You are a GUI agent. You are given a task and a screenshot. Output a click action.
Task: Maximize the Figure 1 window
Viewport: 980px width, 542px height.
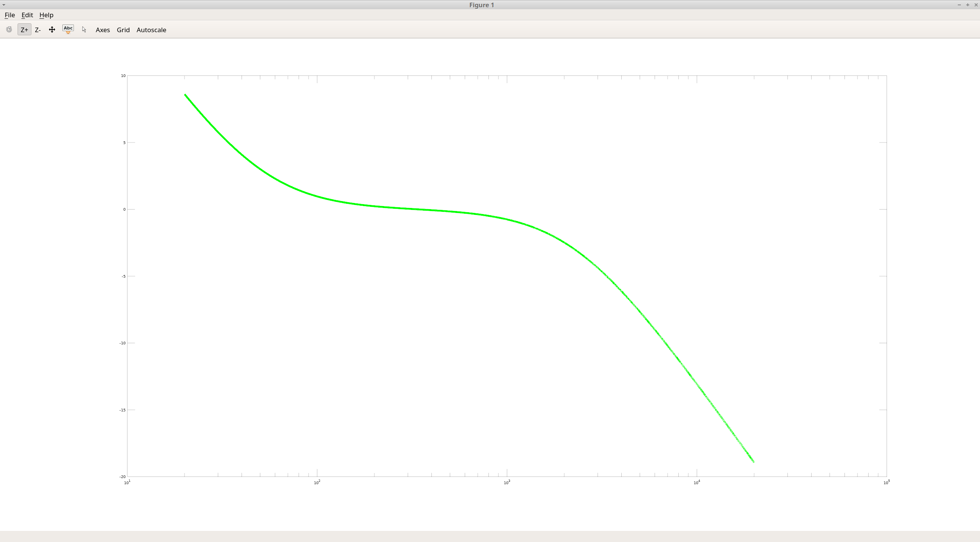point(967,5)
